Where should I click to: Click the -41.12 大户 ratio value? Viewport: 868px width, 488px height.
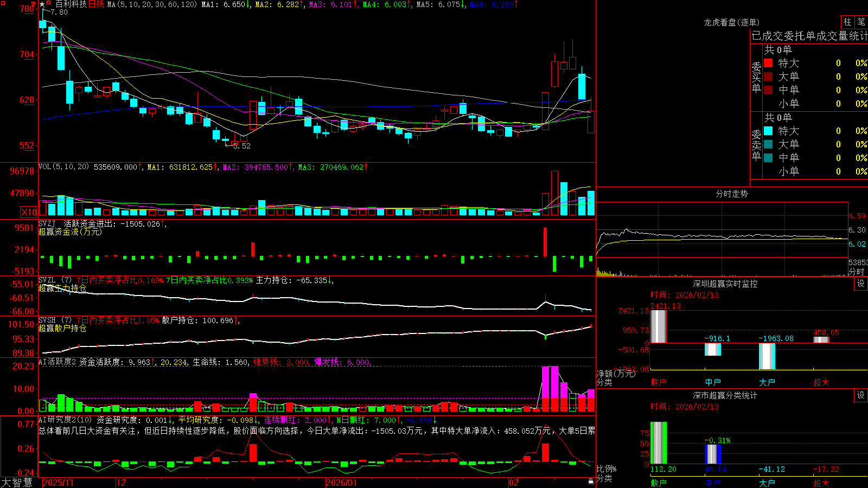coord(771,469)
